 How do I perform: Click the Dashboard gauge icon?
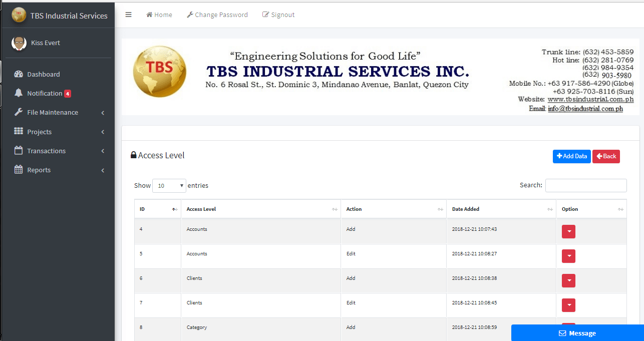pyautogui.click(x=19, y=74)
